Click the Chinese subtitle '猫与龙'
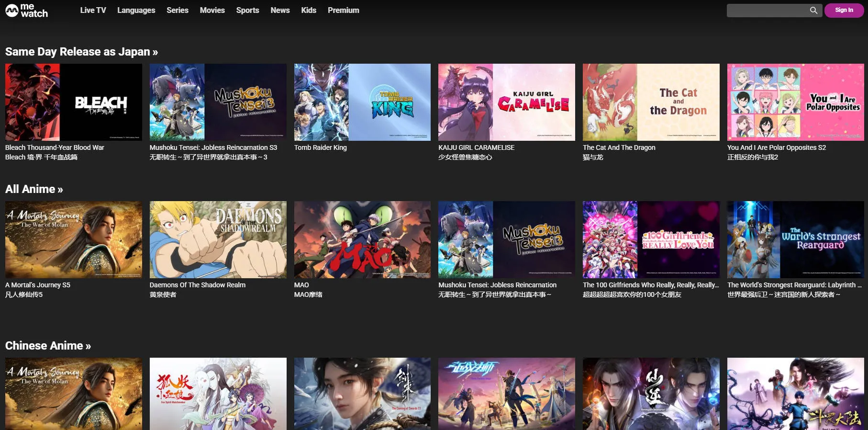Viewport: 868px width, 430px height. [x=593, y=157]
